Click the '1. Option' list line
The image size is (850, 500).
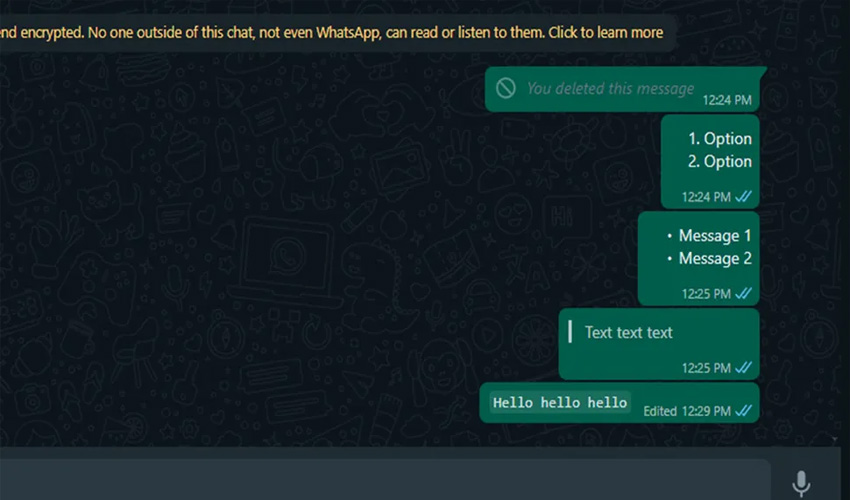point(720,139)
